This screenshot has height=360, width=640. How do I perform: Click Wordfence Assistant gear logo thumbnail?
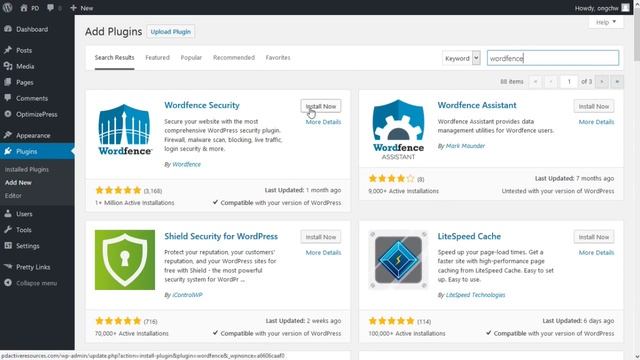[398, 129]
